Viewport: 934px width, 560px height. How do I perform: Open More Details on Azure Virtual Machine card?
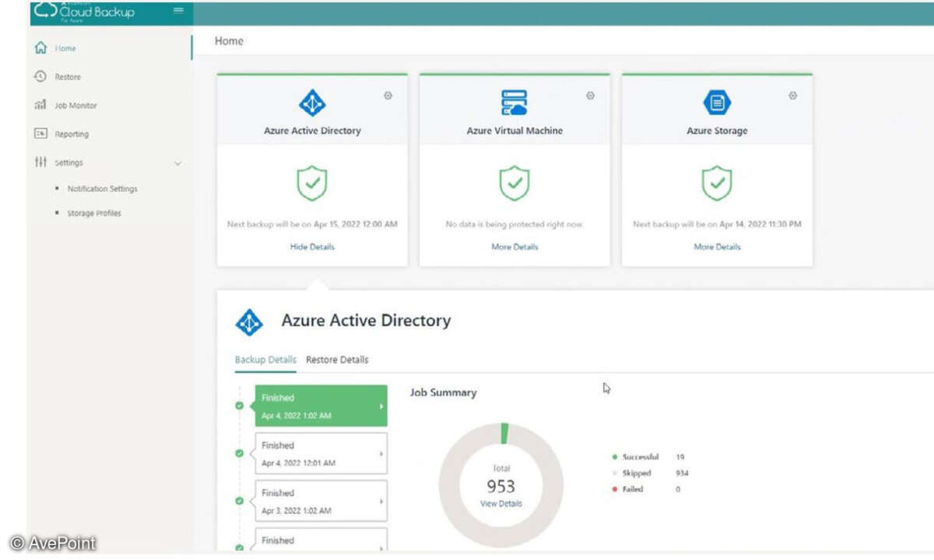click(x=514, y=247)
